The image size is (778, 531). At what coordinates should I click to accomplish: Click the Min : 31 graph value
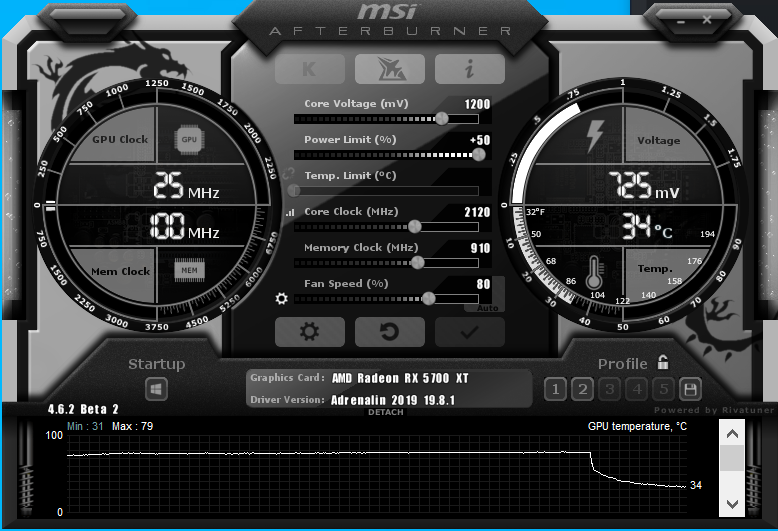click(85, 426)
